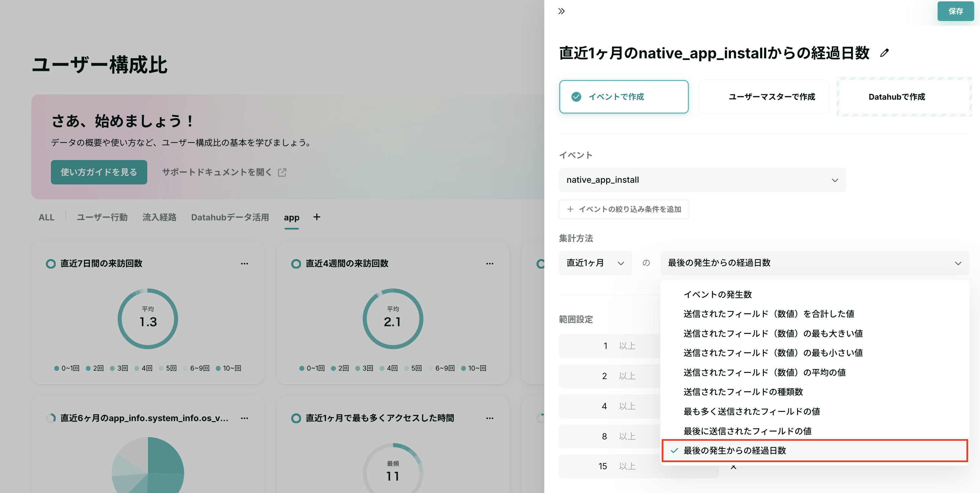Click pie icon of 直近6ヶ月のapp_info card
Screen dimensions: 980x493
(x=51, y=418)
